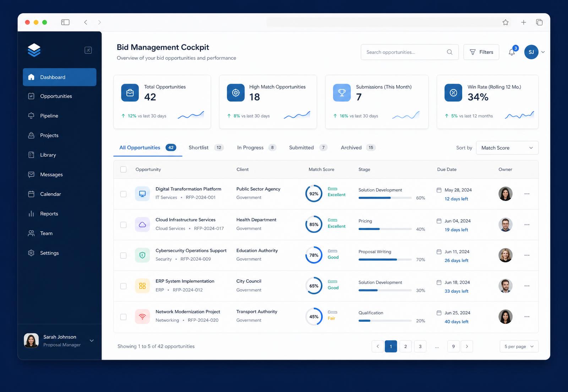Image resolution: width=568 pixels, height=392 pixels.
Task: Open Filters button
Action: pos(481,52)
